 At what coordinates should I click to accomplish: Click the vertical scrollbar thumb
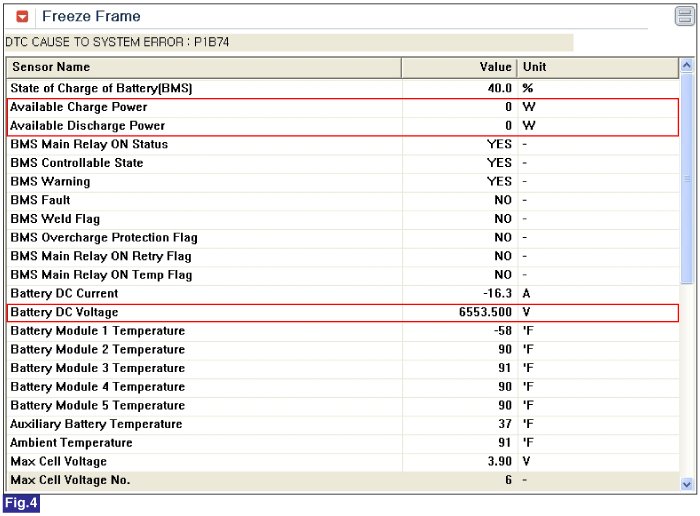[687, 179]
